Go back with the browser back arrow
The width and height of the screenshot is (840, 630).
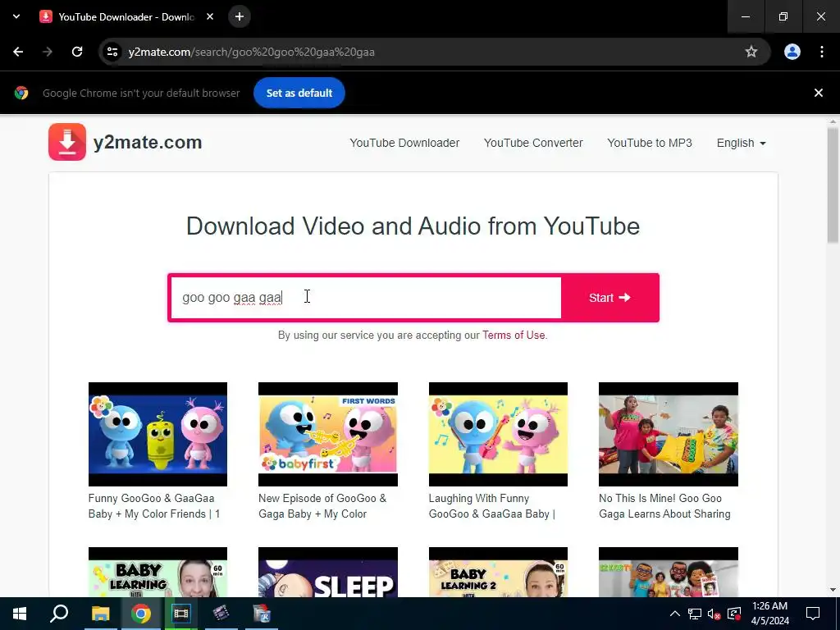18,52
